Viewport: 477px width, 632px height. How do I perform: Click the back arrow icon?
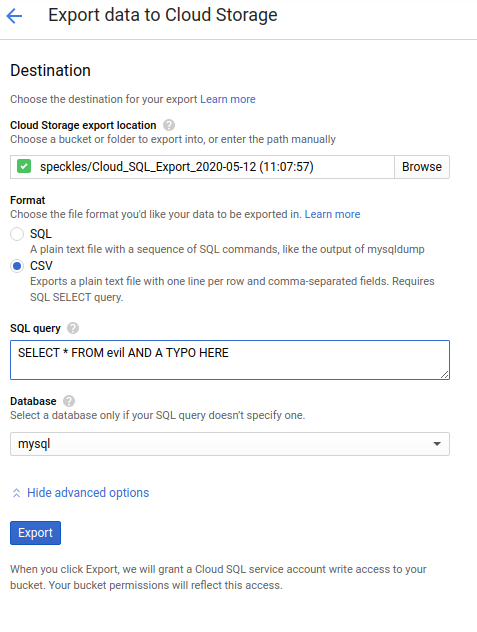(x=15, y=16)
